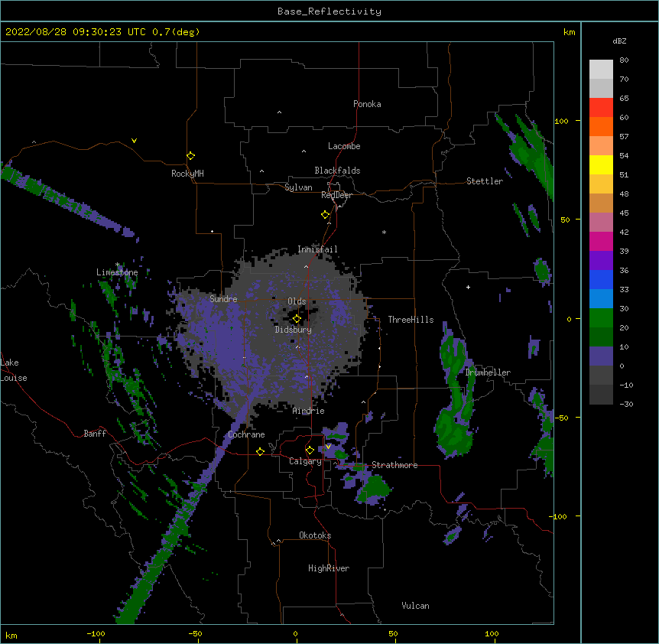Click the Cochrane city label
The height and width of the screenshot is (644, 659).
point(246,434)
